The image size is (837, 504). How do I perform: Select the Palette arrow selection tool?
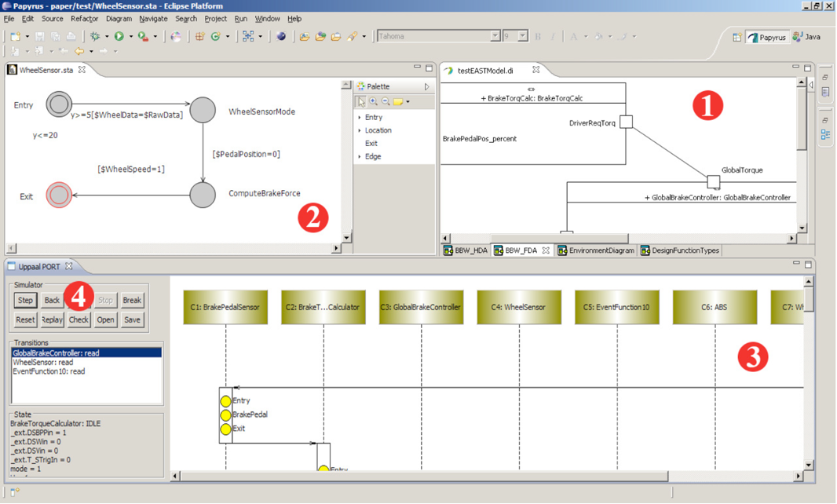point(361,101)
